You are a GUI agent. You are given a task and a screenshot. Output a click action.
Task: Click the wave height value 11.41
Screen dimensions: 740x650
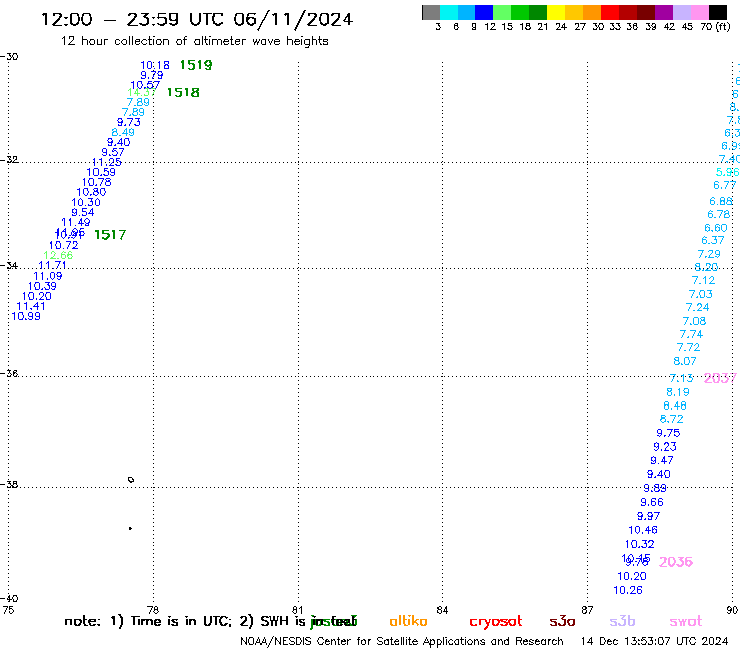(31, 306)
